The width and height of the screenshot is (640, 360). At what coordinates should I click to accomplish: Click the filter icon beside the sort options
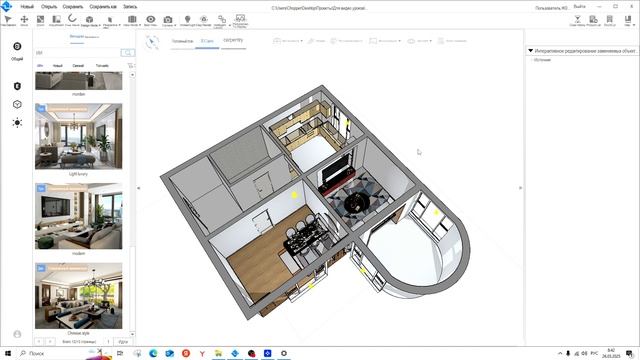(131, 65)
